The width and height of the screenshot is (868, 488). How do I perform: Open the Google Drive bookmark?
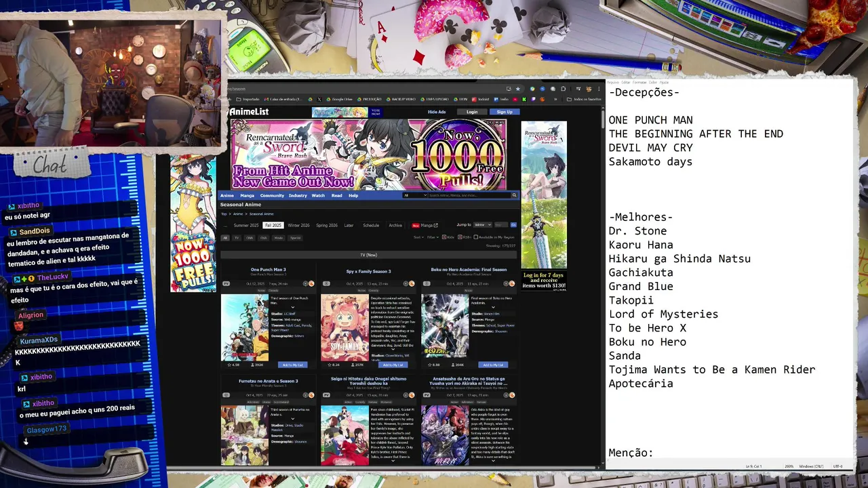pyautogui.click(x=340, y=100)
